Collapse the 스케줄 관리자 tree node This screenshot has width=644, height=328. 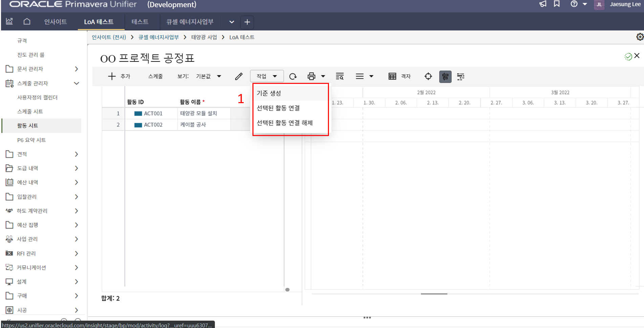[x=76, y=83]
